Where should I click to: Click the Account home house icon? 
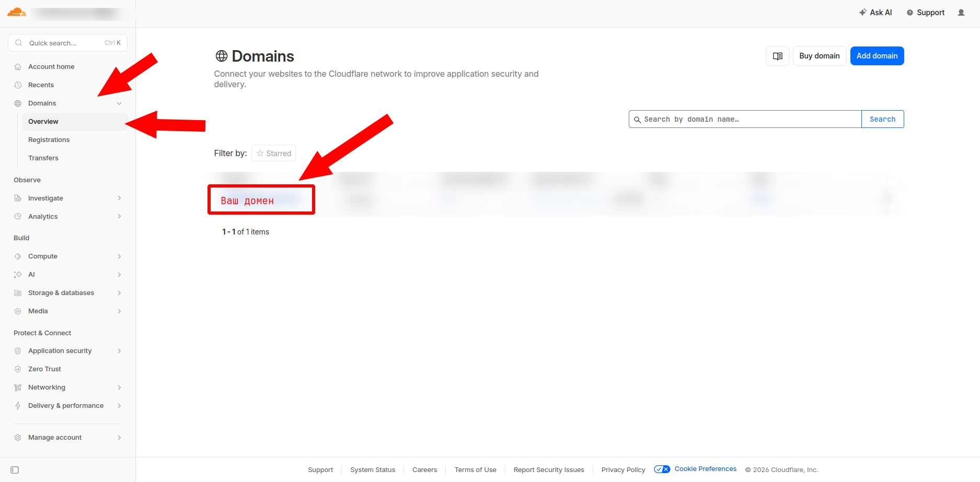(x=18, y=67)
